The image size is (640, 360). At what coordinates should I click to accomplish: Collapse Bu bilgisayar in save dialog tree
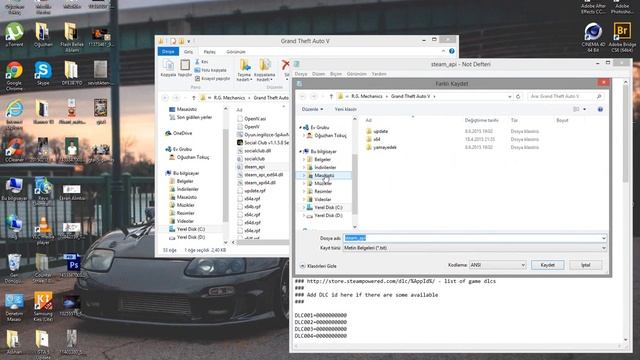click(x=300, y=151)
